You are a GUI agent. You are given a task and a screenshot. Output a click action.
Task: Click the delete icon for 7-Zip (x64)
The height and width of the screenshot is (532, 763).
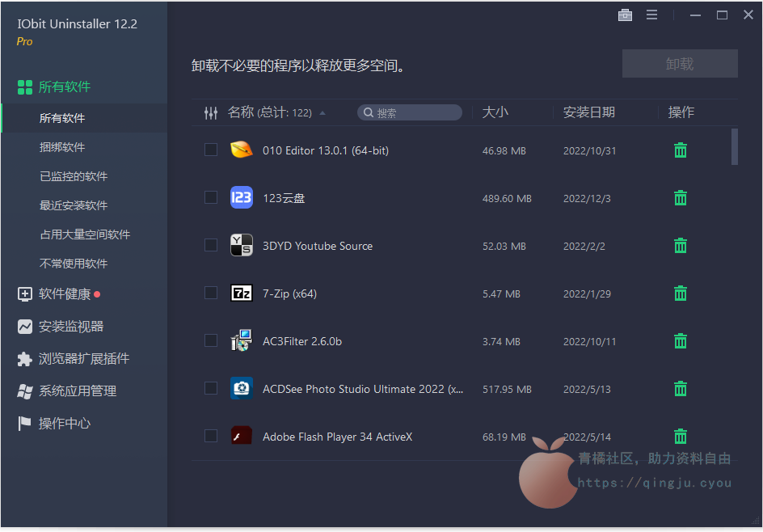(x=681, y=293)
